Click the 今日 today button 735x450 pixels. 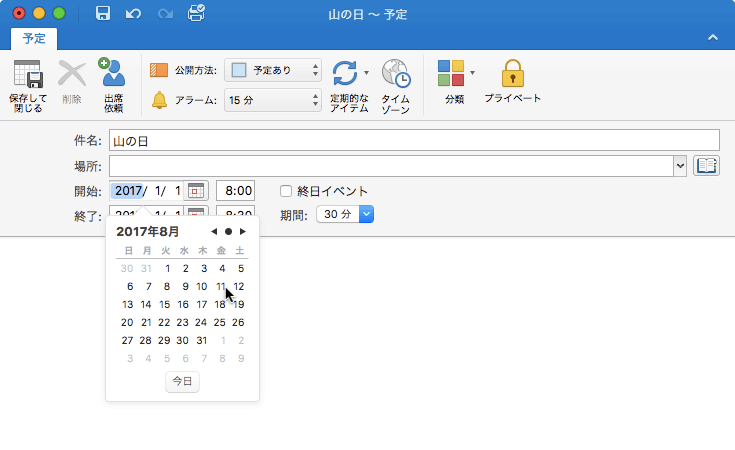pyautogui.click(x=182, y=382)
